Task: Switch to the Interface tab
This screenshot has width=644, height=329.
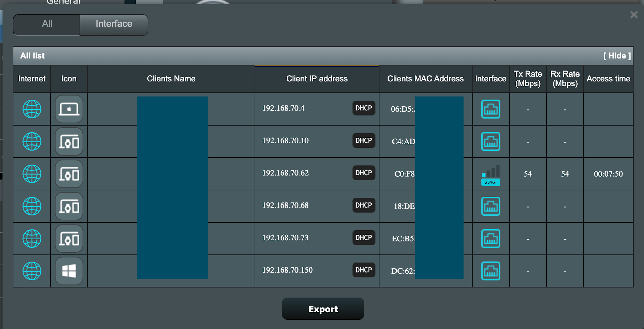Action: click(x=114, y=24)
